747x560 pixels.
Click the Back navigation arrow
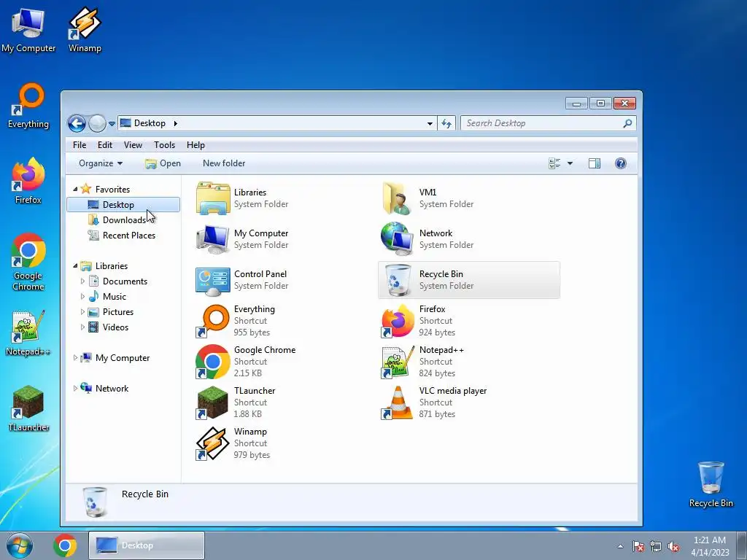point(77,123)
